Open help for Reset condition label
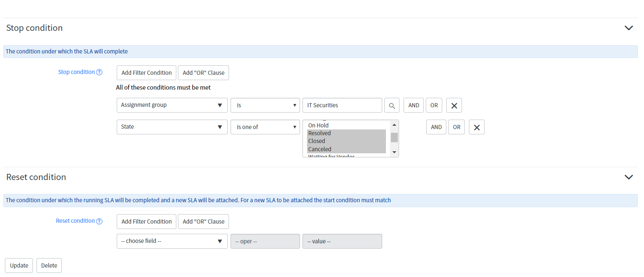The height and width of the screenshot is (277, 644). tap(99, 221)
